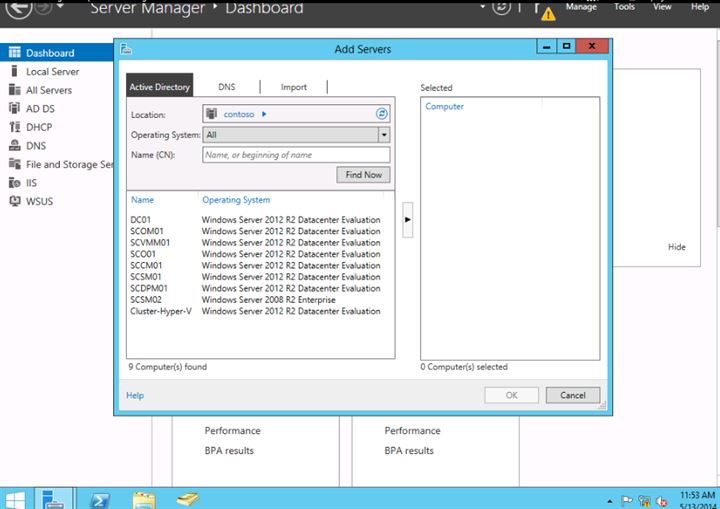Click the left Performance tile entry
Image resolution: width=720 pixels, height=509 pixels.
pyautogui.click(x=232, y=430)
